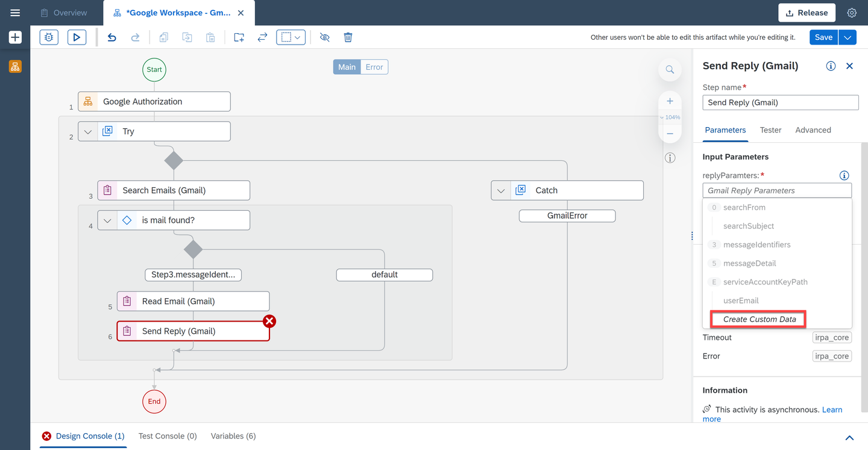
Task: Choose searchFrom from the dropdown list
Action: 777,207
